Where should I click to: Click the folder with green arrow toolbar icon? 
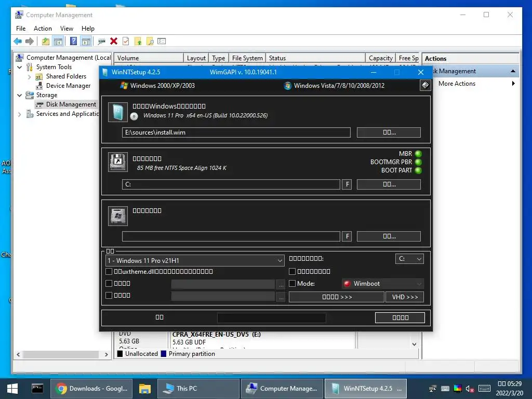(x=138, y=42)
